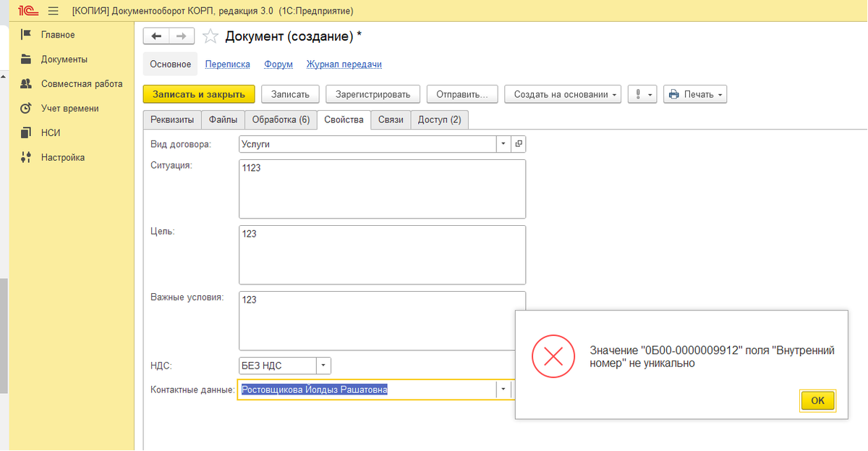
Task: Open the Совместная работа section
Action: click(81, 84)
